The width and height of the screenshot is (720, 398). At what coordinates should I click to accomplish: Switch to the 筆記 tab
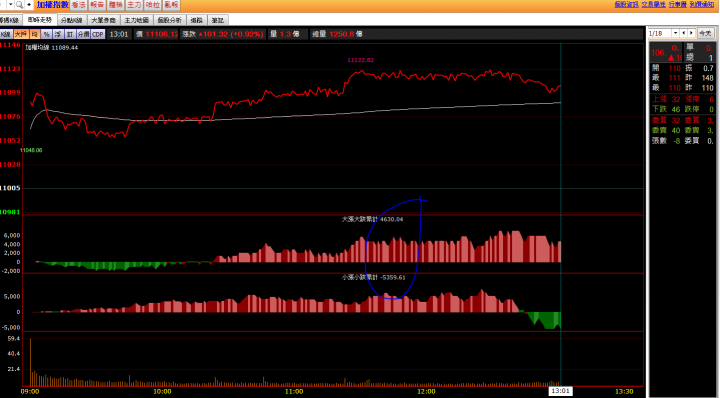(x=218, y=20)
